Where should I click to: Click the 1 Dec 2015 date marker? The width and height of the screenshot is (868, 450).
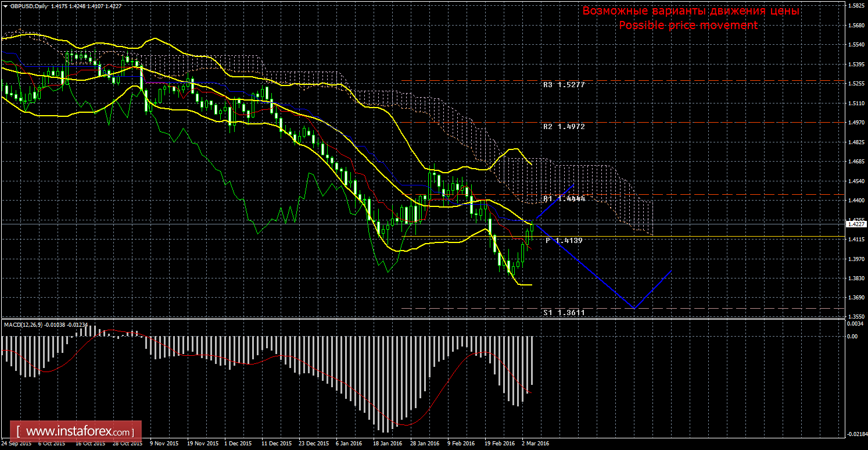[x=238, y=443]
